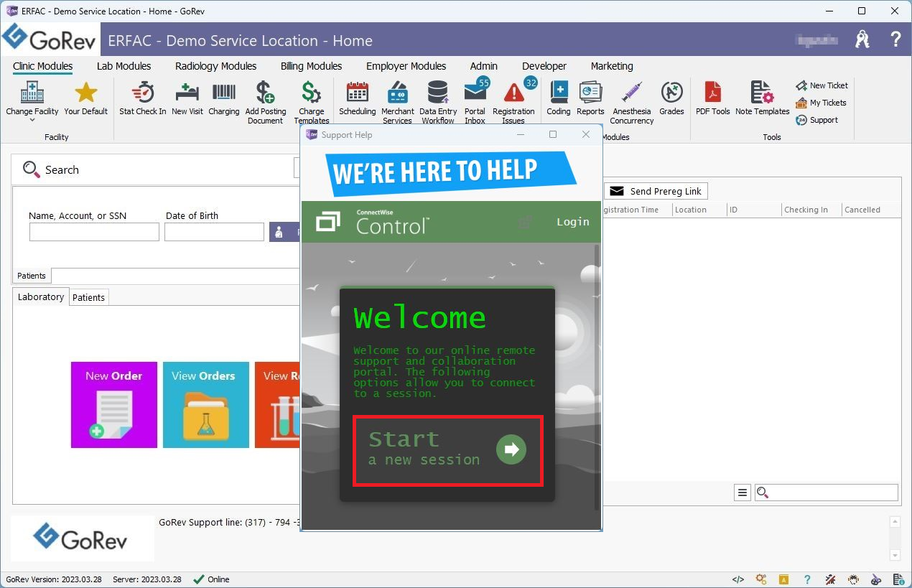The image size is (912, 588).
Task: Click the keys icon in the header
Action: 862,39
